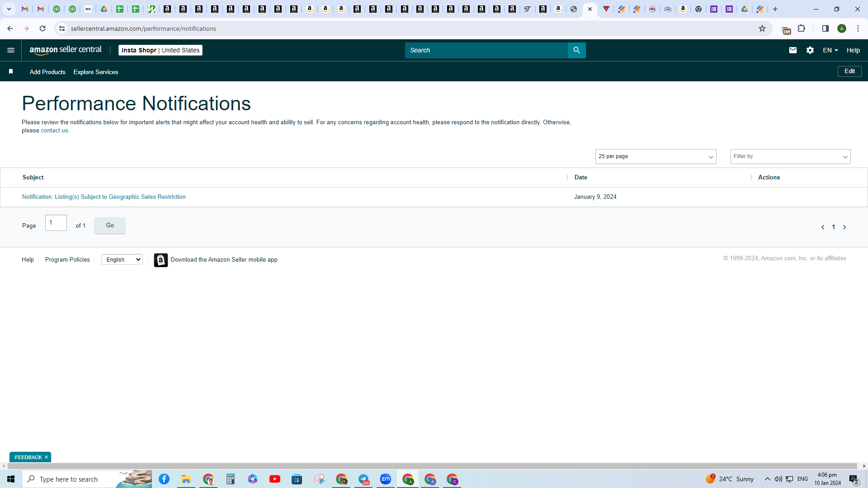Open YouTube from the taskbar
Screen dimensions: 868x488
pos(274,479)
